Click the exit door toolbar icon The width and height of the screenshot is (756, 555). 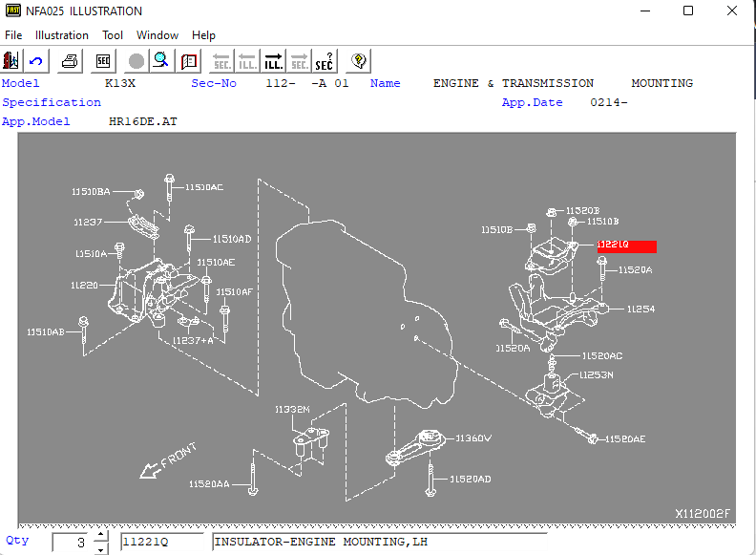coord(11,61)
